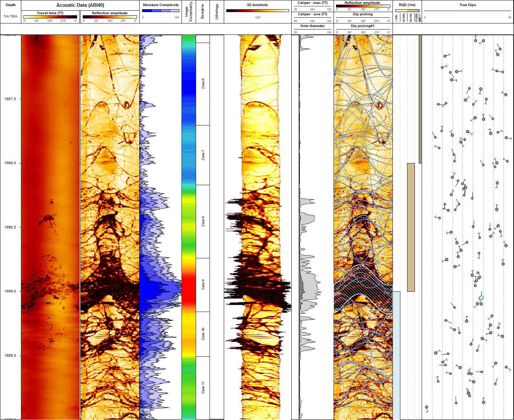Click the Structure Complexity blue legend bar

click(x=161, y=11)
